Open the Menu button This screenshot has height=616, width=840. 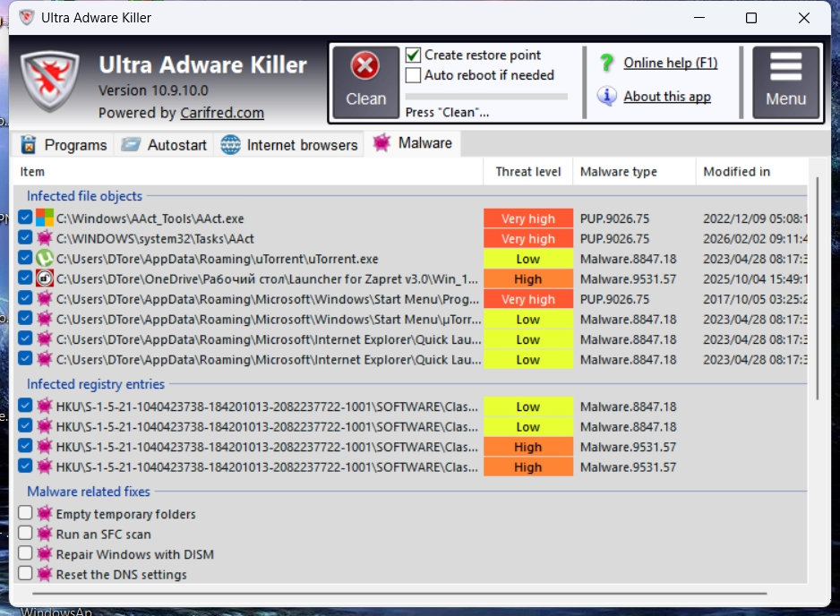786,82
